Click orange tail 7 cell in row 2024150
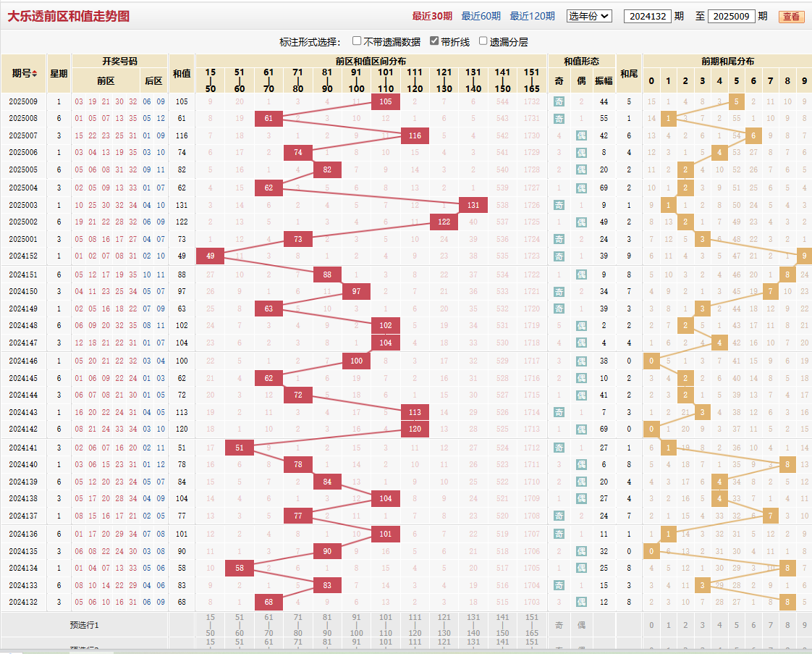Viewport: 812px width, 654px height. coord(770,291)
